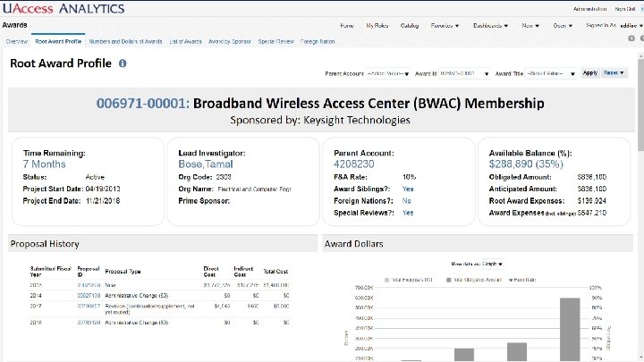Click the tallest bar in Award Dollars chart
The width and height of the screenshot is (644, 362).
pos(570,329)
